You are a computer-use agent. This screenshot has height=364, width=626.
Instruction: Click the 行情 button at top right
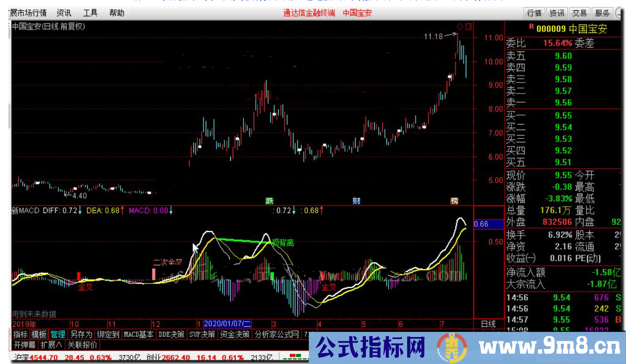(x=534, y=13)
